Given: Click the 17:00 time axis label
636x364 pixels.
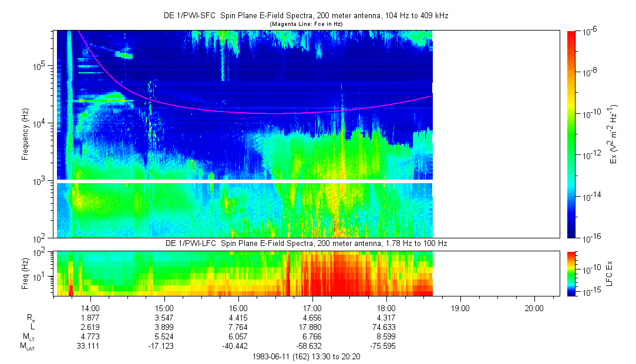Looking at the screenshot, I should pyautogui.click(x=312, y=308).
